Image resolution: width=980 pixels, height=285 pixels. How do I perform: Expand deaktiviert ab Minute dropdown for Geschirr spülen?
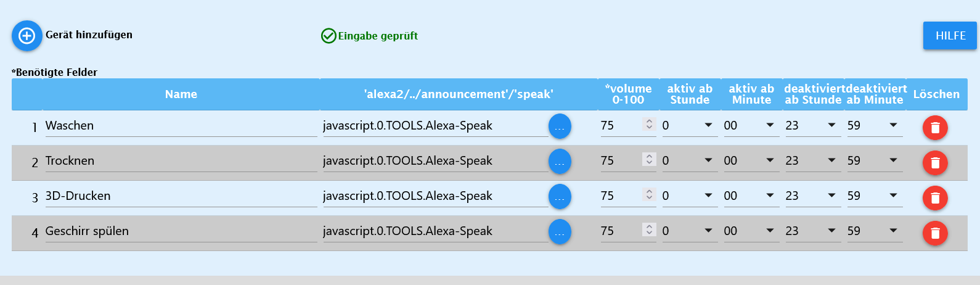[875, 231]
